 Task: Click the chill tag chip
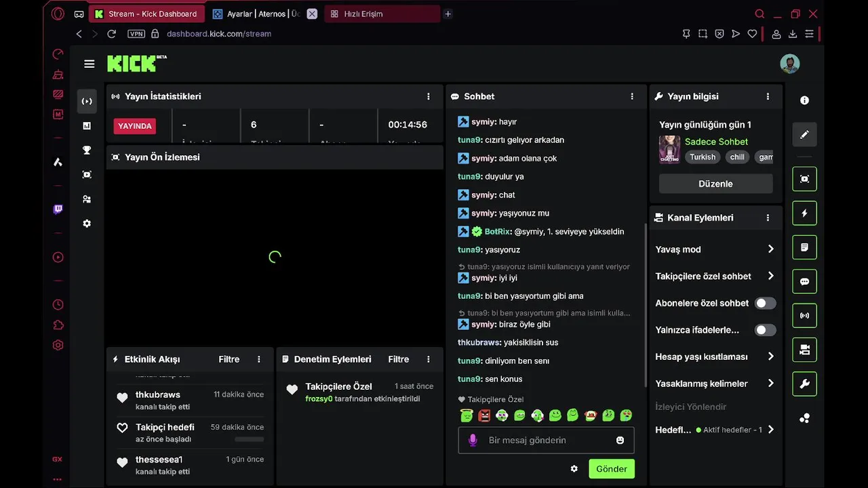coord(737,157)
